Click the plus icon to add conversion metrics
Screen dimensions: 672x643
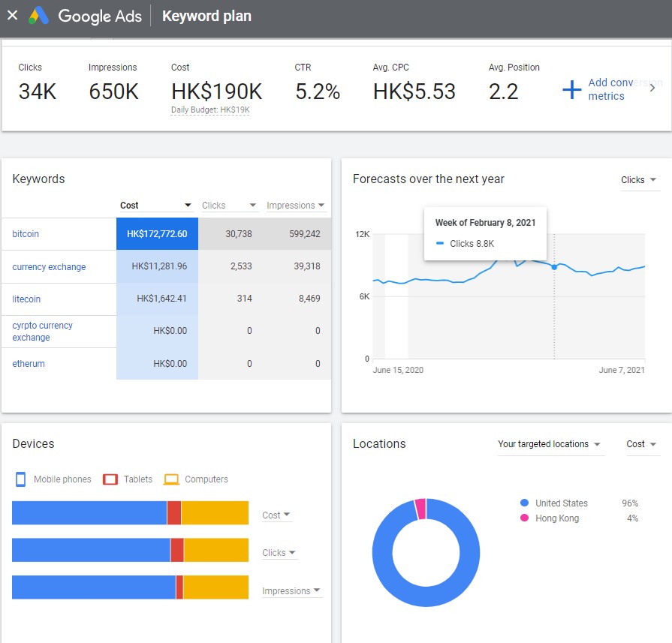[x=572, y=89]
